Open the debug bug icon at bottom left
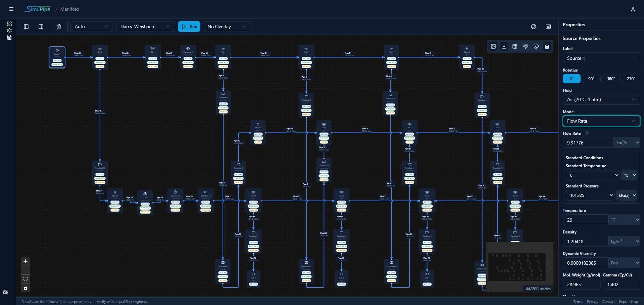Image resolution: width=644 pixels, height=305 pixels. point(5,292)
